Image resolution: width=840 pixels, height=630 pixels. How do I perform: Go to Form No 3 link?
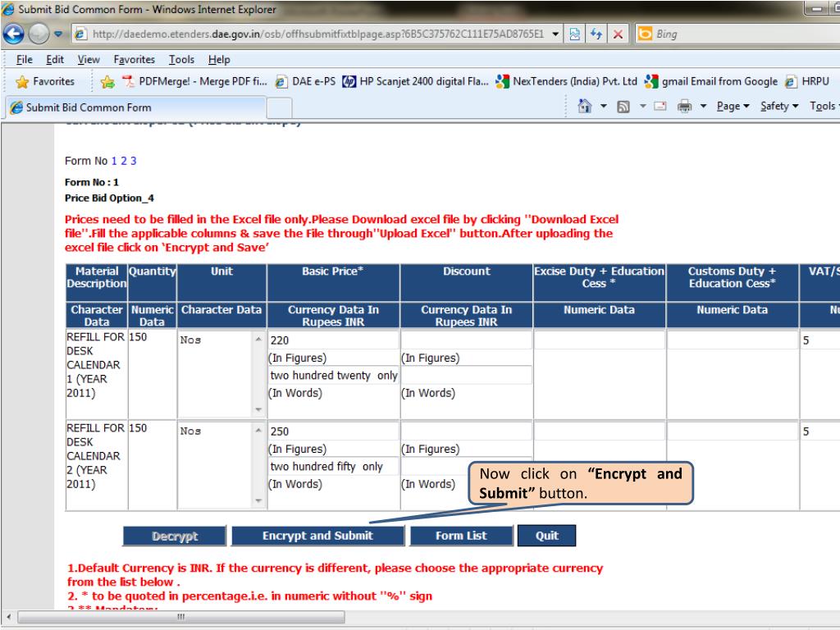click(x=134, y=161)
